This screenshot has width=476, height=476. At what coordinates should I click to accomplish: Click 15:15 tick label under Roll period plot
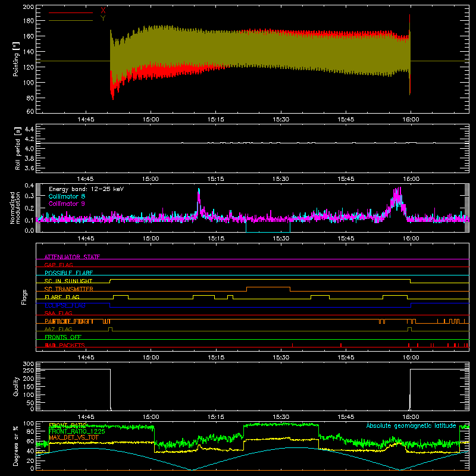click(x=215, y=179)
